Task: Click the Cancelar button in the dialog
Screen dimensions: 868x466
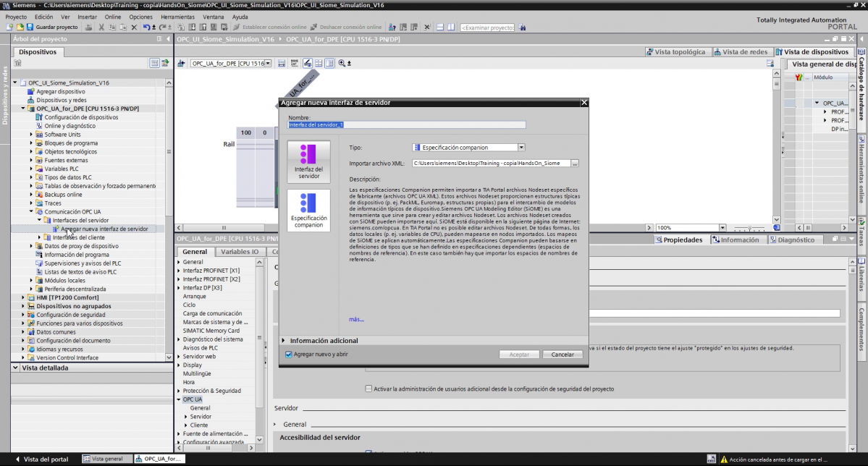Action: click(x=562, y=355)
